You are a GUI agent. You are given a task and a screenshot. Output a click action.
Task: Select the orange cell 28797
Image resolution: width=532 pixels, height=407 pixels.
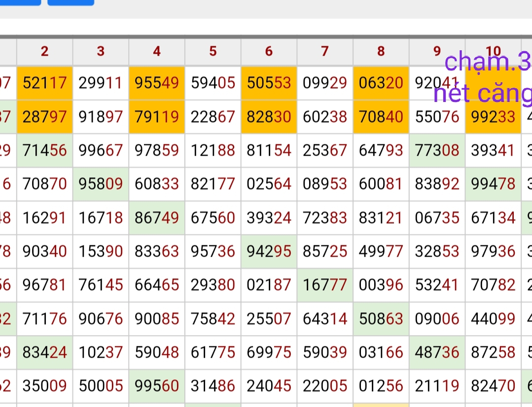[44, 117]
